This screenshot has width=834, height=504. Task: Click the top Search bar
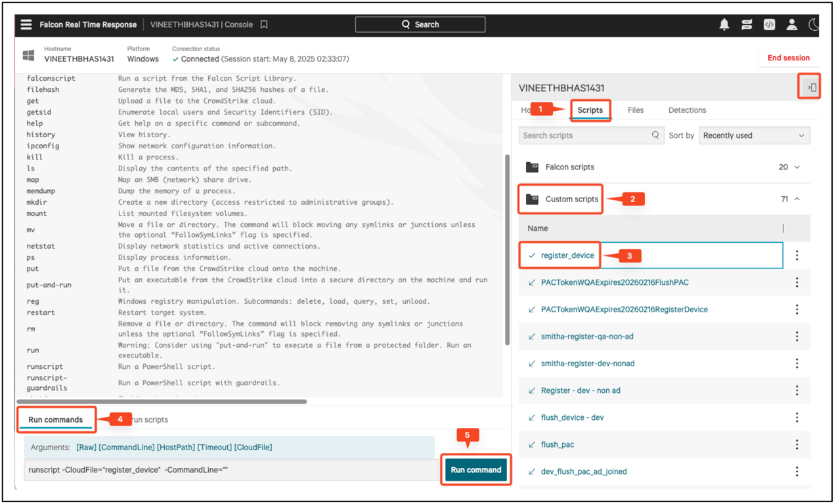pos(420,24)
